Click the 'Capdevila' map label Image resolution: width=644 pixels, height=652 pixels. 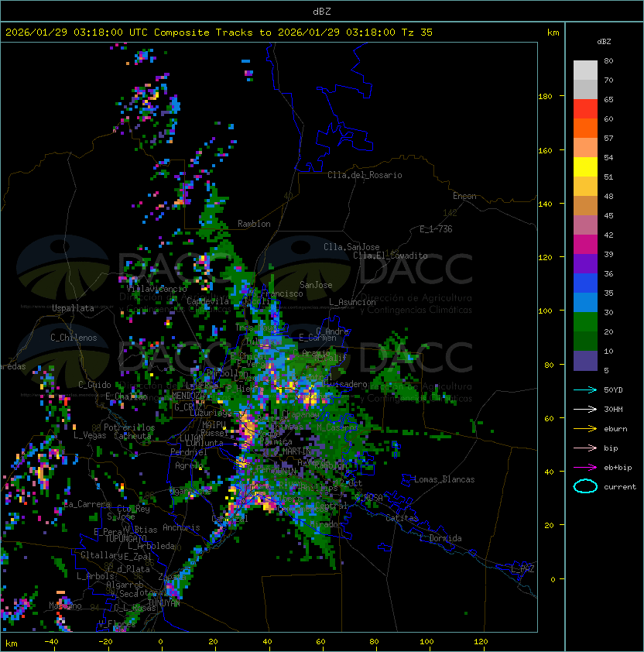[207, 301]
